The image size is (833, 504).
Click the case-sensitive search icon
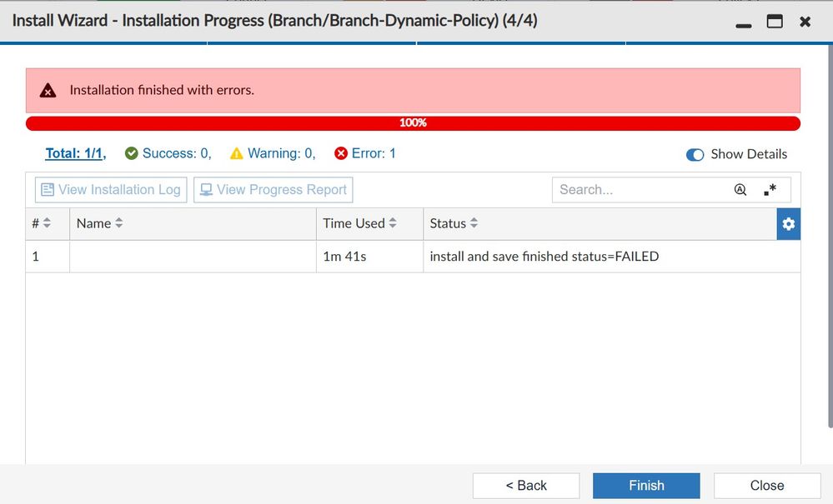(740, 190)
